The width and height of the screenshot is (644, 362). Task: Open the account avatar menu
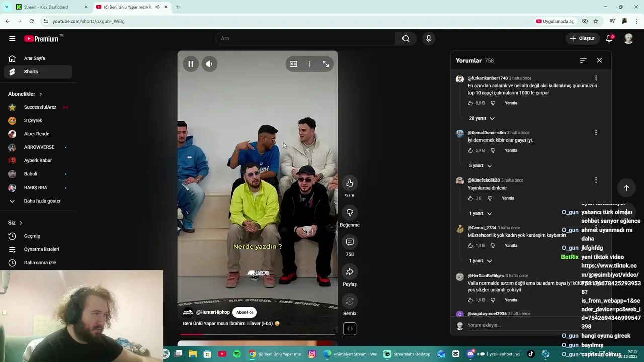tap(628, 39)
